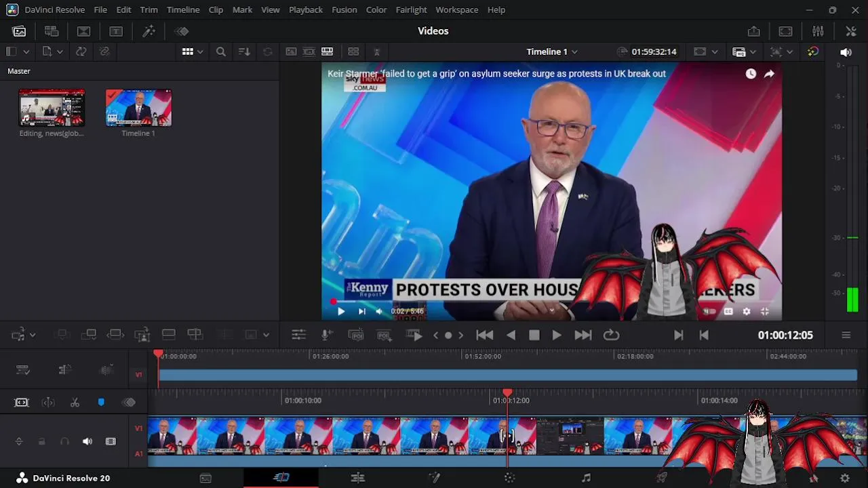Image resolution: width=868 pixels, height=488 pixels.
Task: Open the Fusion menu
Action: click(344, 9)
